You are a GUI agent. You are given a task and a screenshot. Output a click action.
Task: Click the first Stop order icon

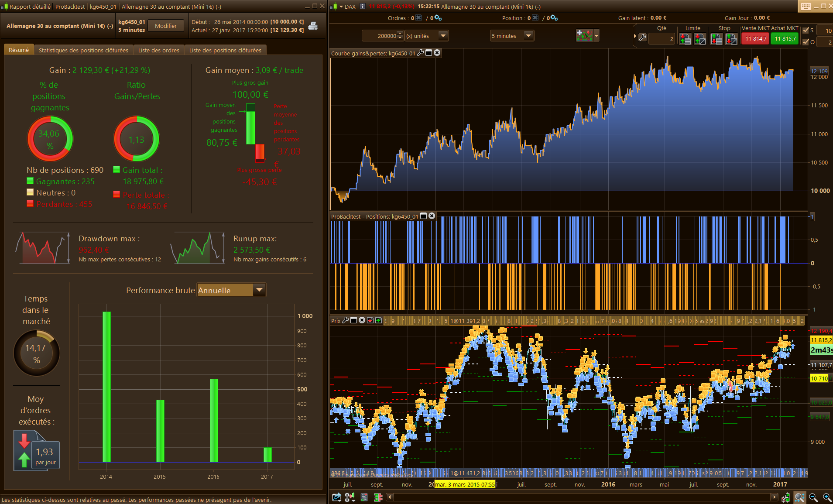[716, 39]
